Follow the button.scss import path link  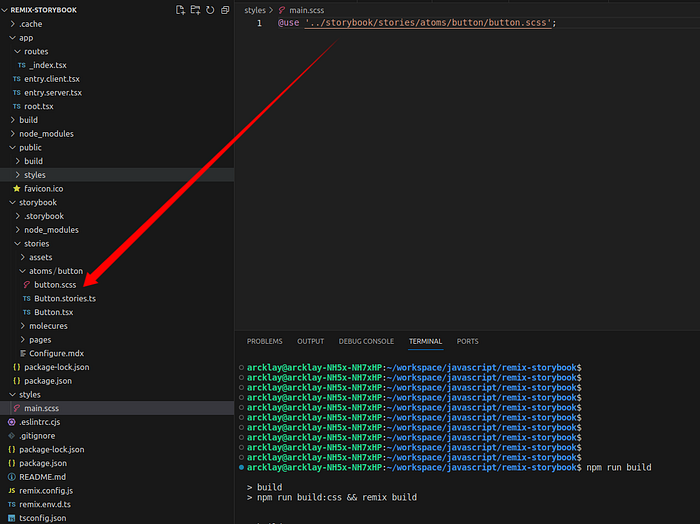pyautogui.click(x=429, y=23)
